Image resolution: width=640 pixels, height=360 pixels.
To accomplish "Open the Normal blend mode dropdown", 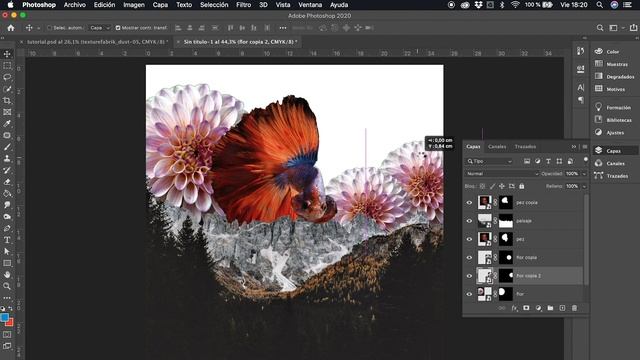I will click(502, 174).
